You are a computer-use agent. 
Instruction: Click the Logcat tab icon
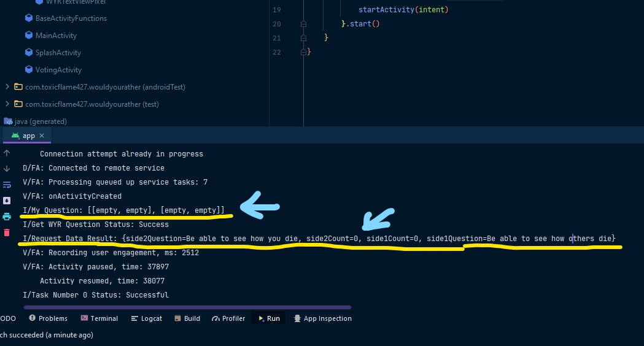click(134, 318)
